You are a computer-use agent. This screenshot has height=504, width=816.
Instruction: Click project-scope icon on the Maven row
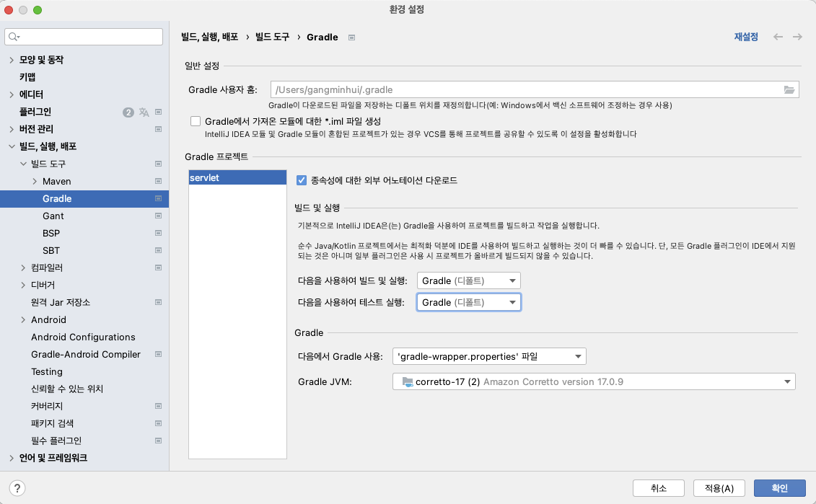158,181
